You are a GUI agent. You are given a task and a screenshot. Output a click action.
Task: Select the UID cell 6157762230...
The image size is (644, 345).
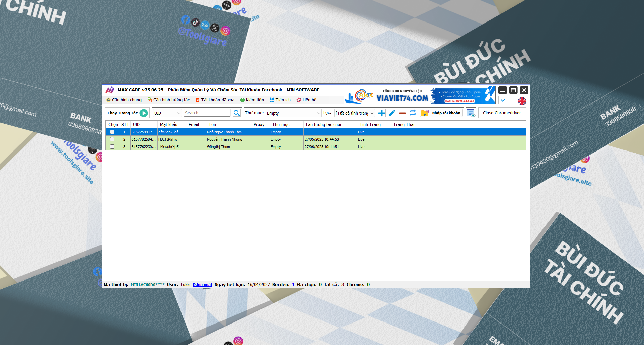(x=144, y=147)
